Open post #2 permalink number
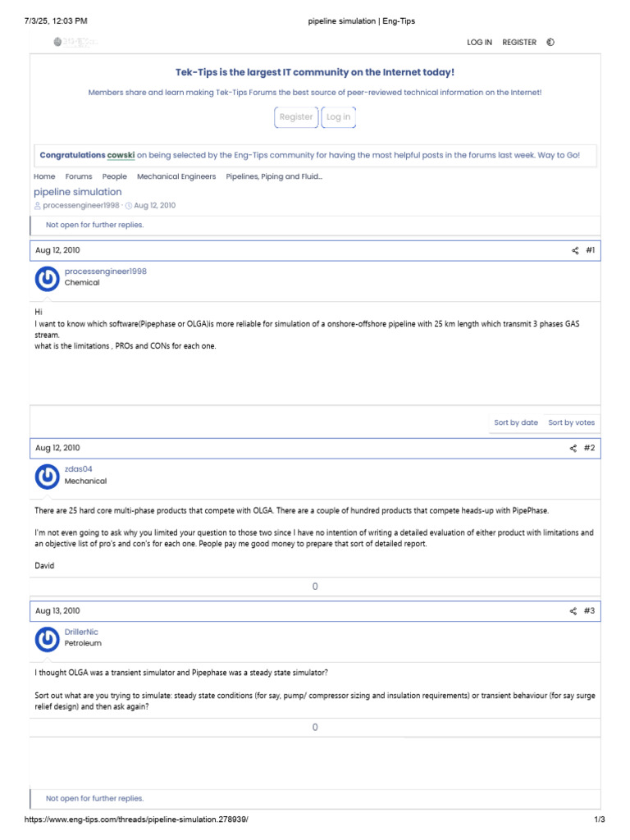Viewport: 630px width, 840px height. pyautogui.click(x=589, y=448)
